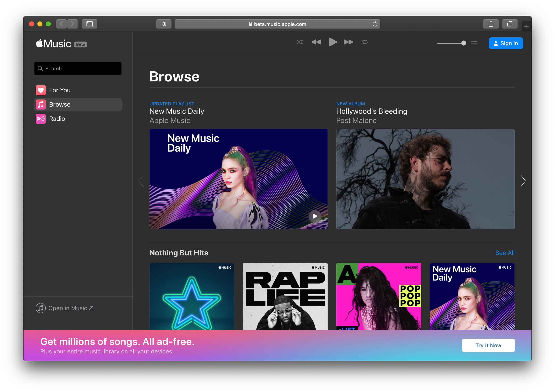Reload the page in address bar
Viewport: 555px width, 392px height.
pyautogui.click(x=375, y=24)
